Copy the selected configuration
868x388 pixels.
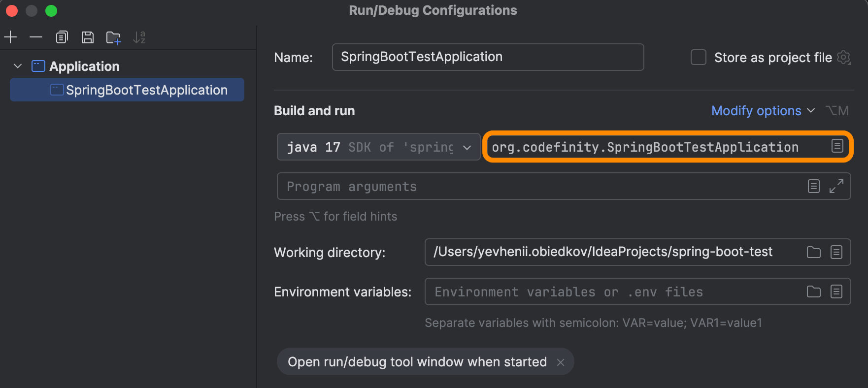tap(62, 37)
